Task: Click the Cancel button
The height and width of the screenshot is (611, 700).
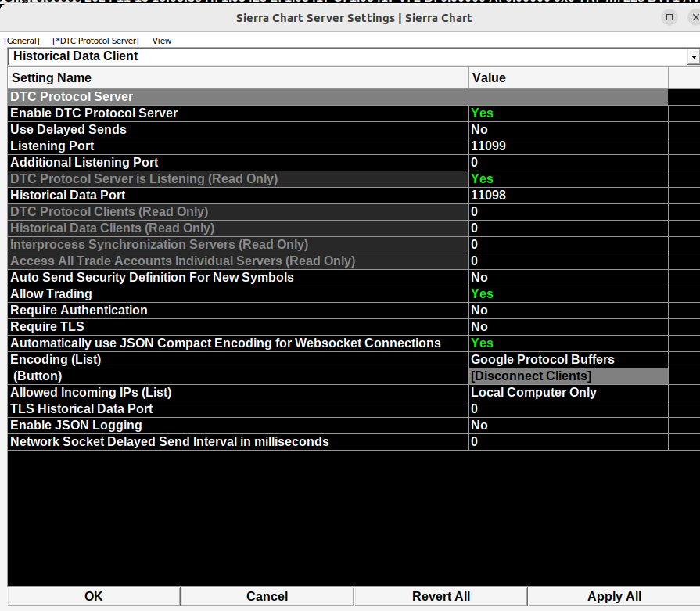Action: (267, 596)
